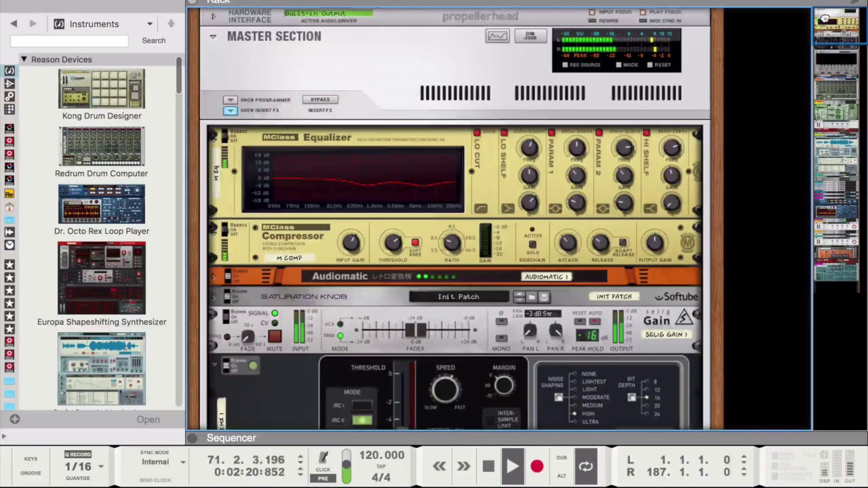
Task: Go back in the browser
Action: (14, 24)
